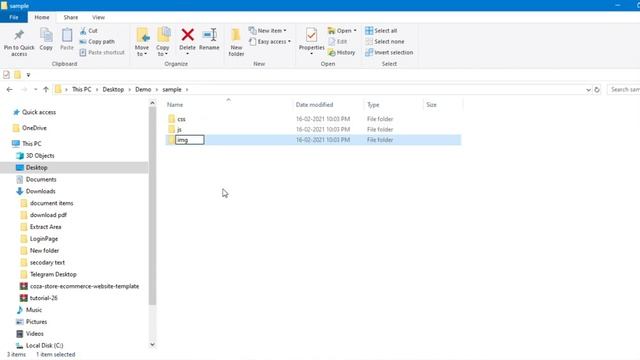Open the download pdf folder
The width and height of the screenshot is (640, 360).
tap(48, 215)
